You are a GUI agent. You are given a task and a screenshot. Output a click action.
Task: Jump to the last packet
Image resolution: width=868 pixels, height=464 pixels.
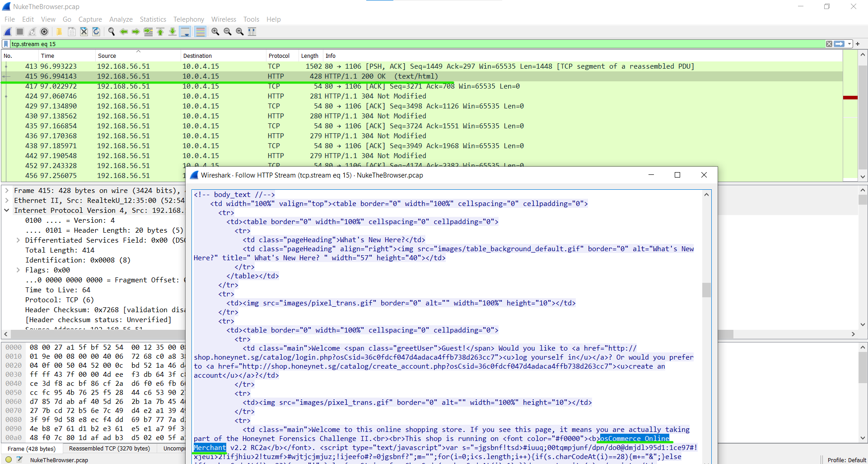(172, 32)
